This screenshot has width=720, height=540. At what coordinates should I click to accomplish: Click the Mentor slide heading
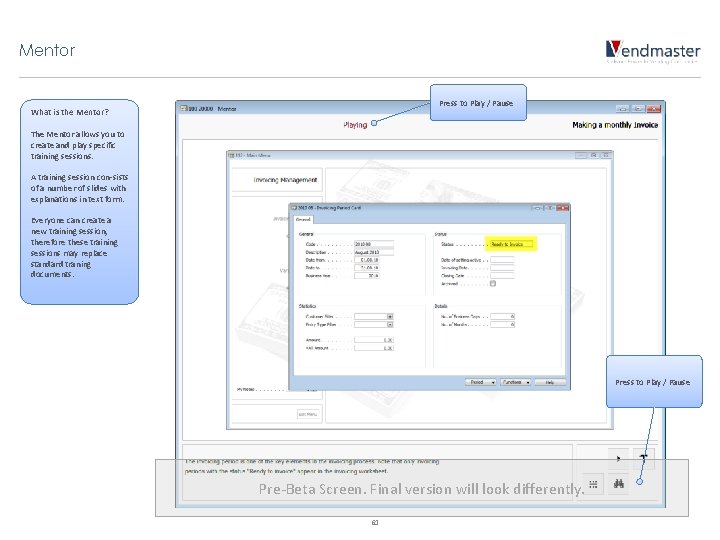pyautogui.click(x=47, y=50)
